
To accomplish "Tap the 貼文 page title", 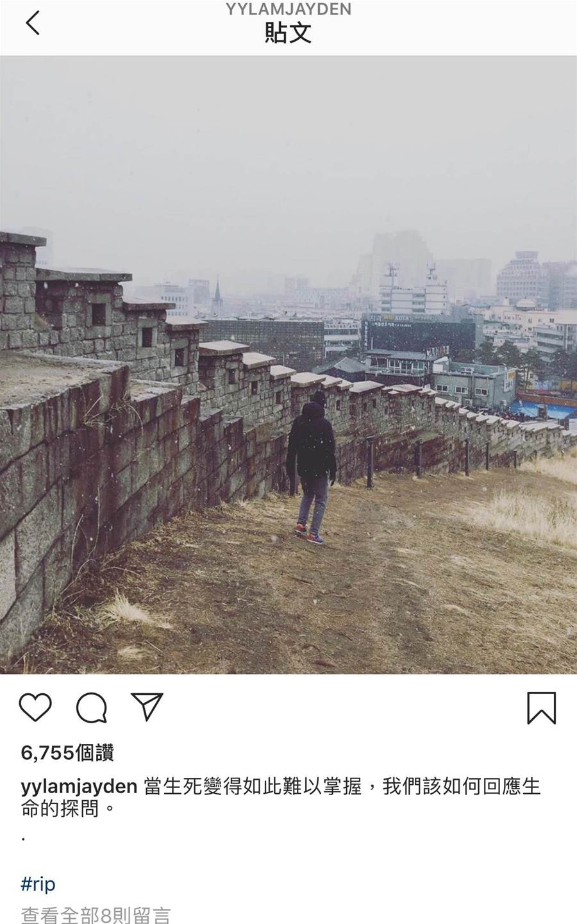I will [288, 33].
